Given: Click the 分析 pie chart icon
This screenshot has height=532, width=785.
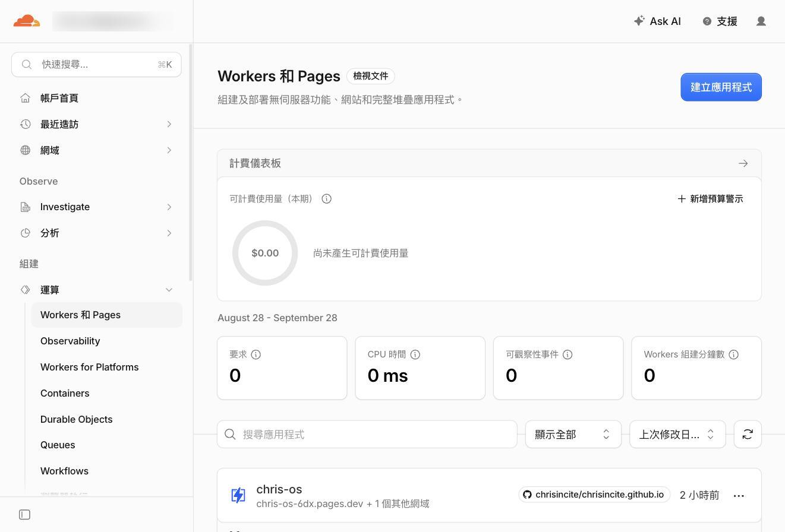Looking at the screenshot, I should 25,233.
